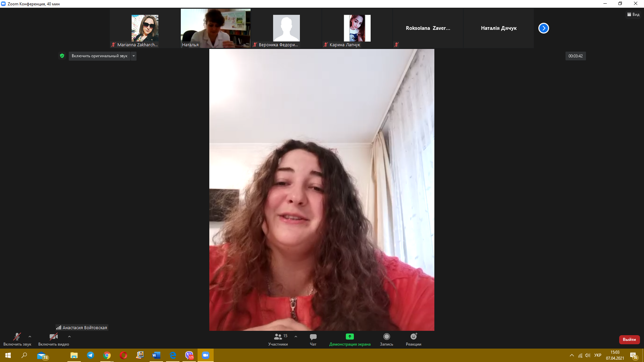Expand video settings arrow beside camera
This screenshot has width=644, height=362.
click(x=69, y=337)
